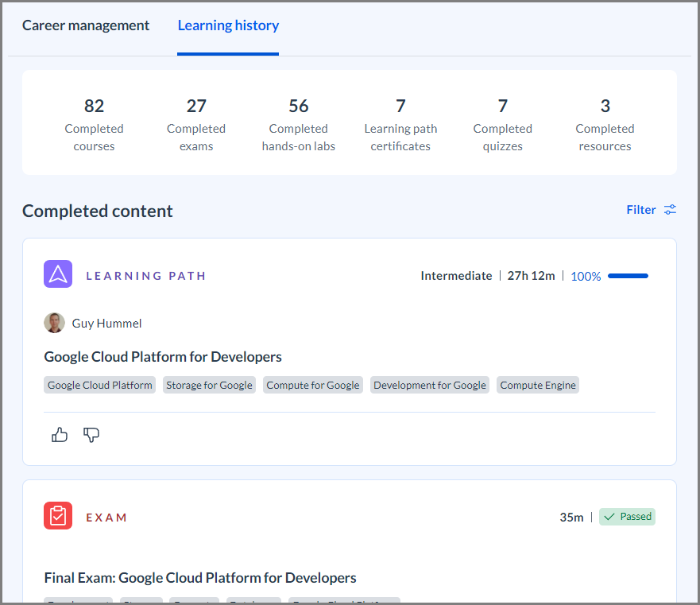
Task: Open Guy Hummel's avatar photo
Action: [55, 323]
